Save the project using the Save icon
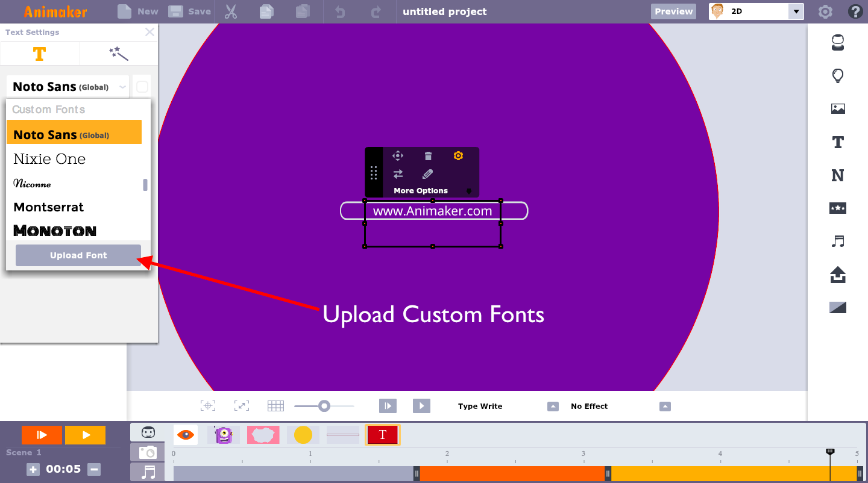868x483 pixels. pos(175,11)
